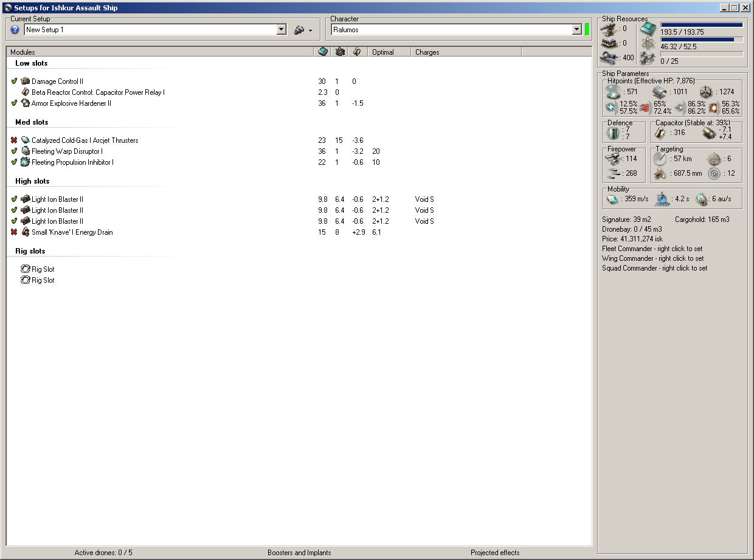Toggle Fleeting Warp Disruptor I active checkmark
This screenshot has height=560, width=754.
click(14, 151)
